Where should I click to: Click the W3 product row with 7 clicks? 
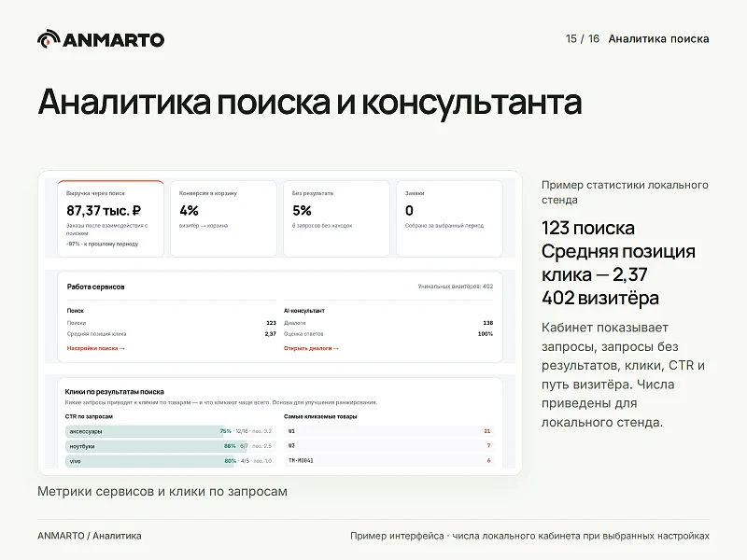[x=389, y=446]
